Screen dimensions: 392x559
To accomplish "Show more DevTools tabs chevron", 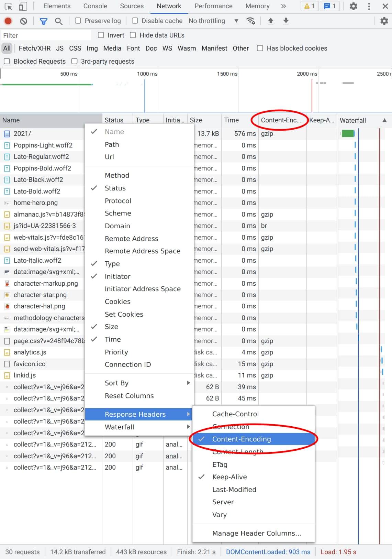I will point(283,6).
